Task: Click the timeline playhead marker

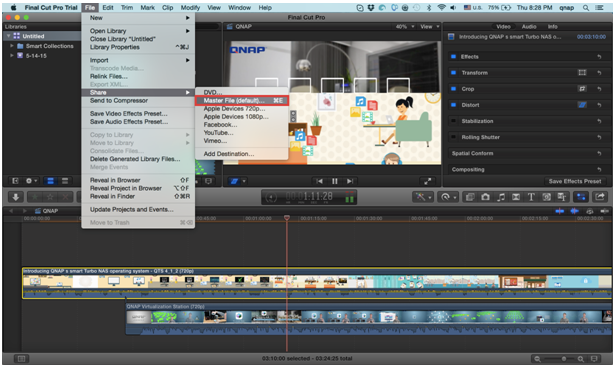Action: tap(287, 217)
